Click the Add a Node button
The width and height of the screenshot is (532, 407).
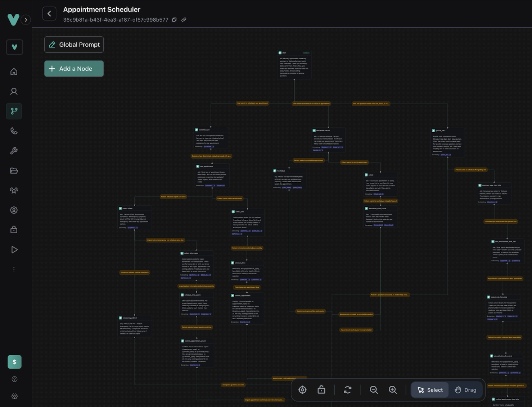pyautogui.click(x=74, y=68)
